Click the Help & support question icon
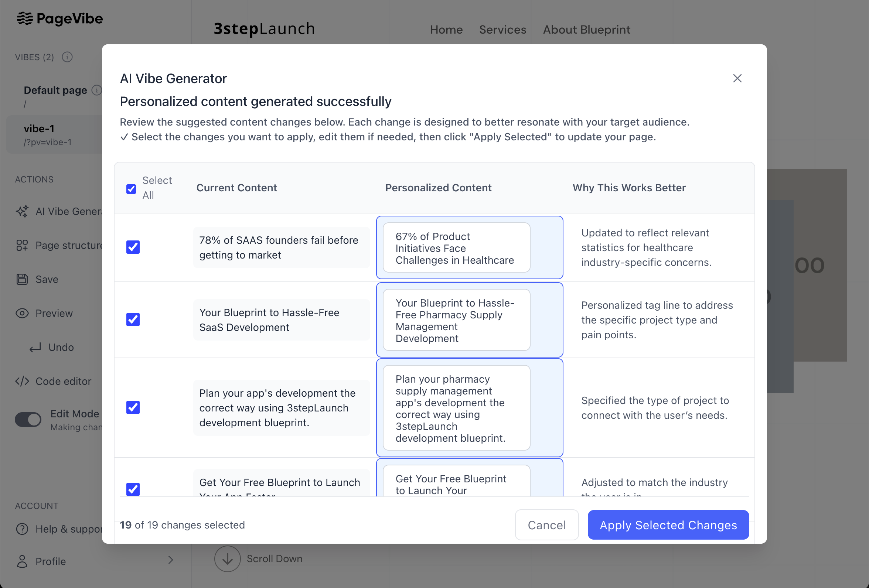This screenshot has width=869, height=588. point(22,529)
